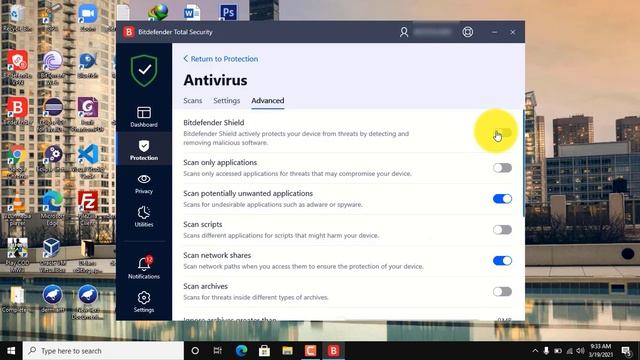The height and width of the screenshot is (360, 640).
Task: Select the Protection sidebar item
Action: coord(144,149)
